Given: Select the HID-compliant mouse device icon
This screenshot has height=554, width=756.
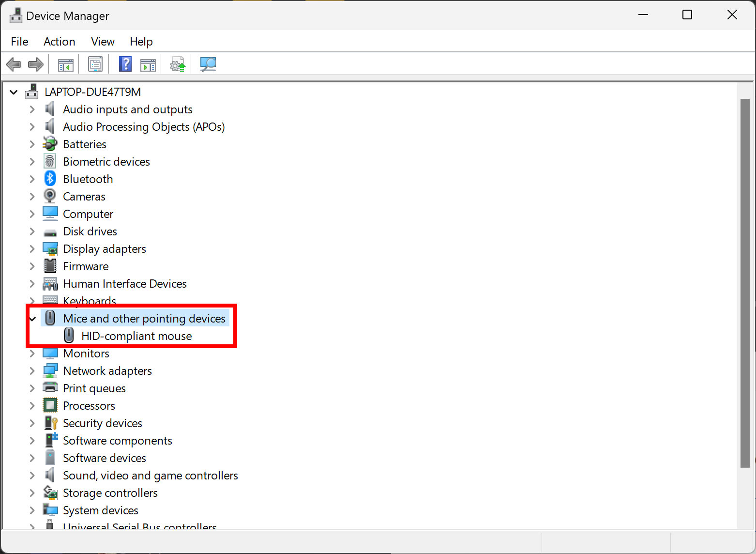Looking at the screenshot, I should [x=69, y=336].
